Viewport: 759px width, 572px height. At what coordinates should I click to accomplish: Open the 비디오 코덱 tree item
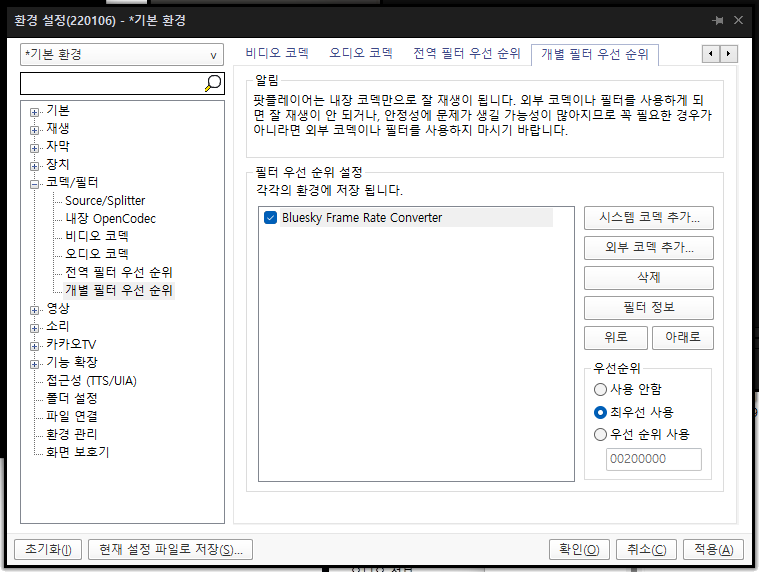tap(97, 236)
